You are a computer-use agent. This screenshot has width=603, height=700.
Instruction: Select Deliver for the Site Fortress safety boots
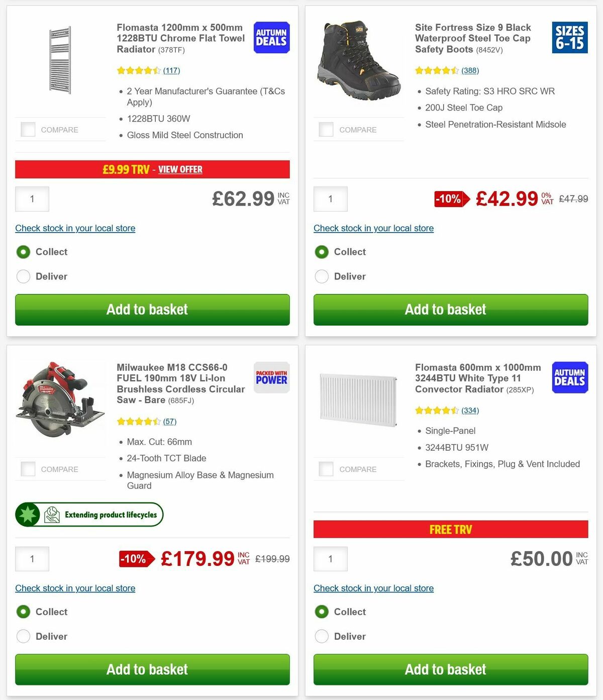click(322, 276)
